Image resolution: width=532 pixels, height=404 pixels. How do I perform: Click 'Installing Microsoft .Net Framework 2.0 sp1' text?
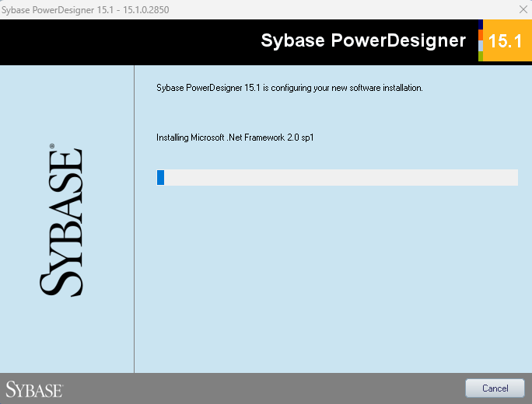tap(235, 138)
